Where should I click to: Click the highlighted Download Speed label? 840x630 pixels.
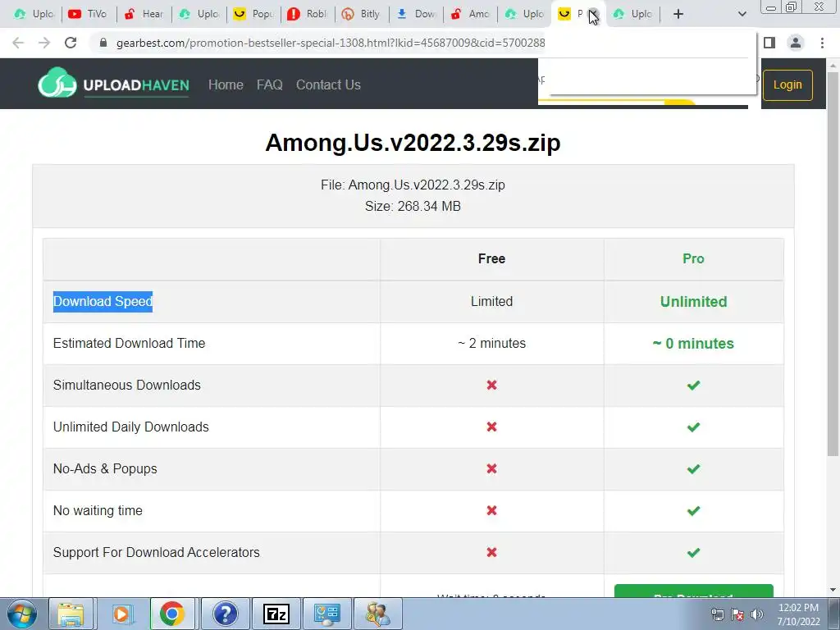(103, 302)
